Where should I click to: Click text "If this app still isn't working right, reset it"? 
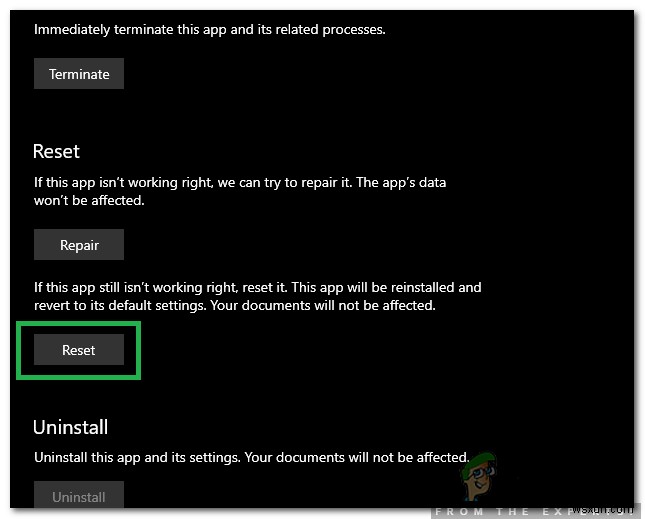(x=159, y=287)
